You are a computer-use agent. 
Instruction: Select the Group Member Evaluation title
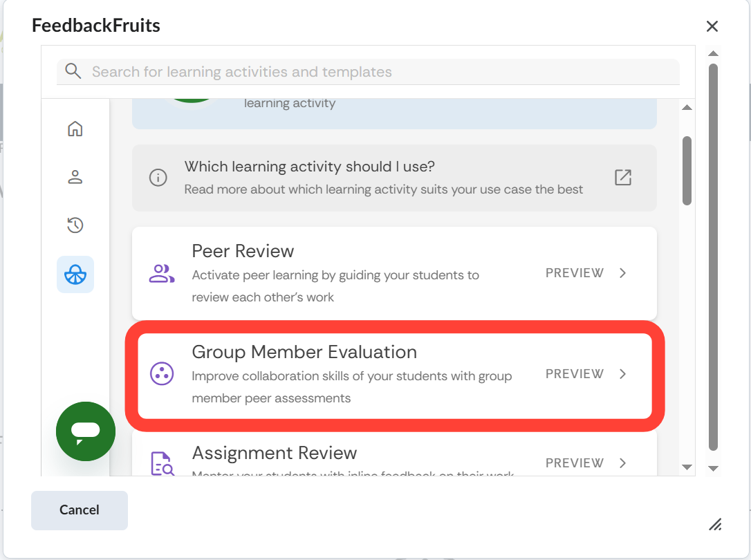(x=304, y=352)
